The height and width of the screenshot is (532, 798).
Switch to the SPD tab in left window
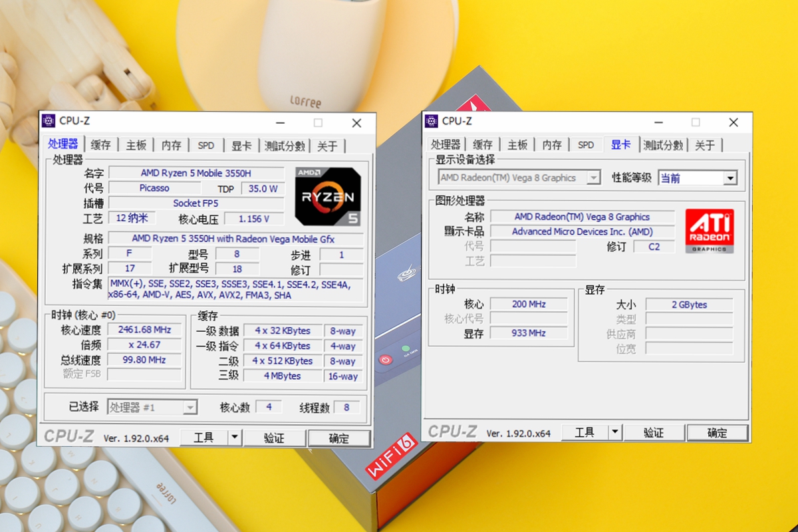(205, 144)
